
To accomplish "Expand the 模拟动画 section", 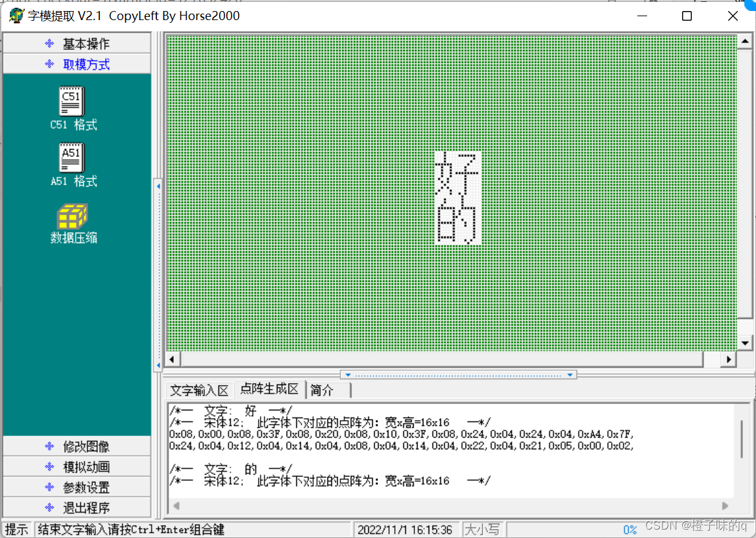I will click(77, 467).
